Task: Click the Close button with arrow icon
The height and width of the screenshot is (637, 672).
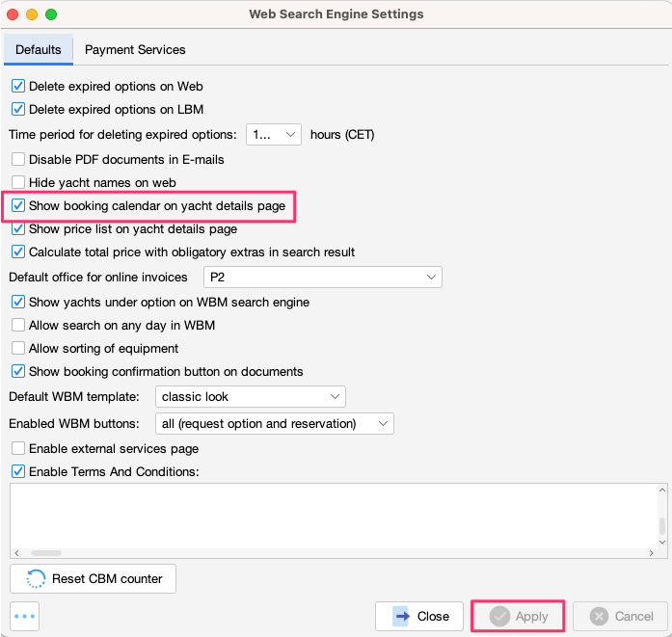Action: (x=419, y=617)
